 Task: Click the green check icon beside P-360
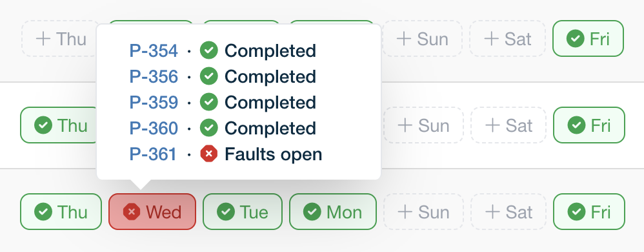pos(208,128)
